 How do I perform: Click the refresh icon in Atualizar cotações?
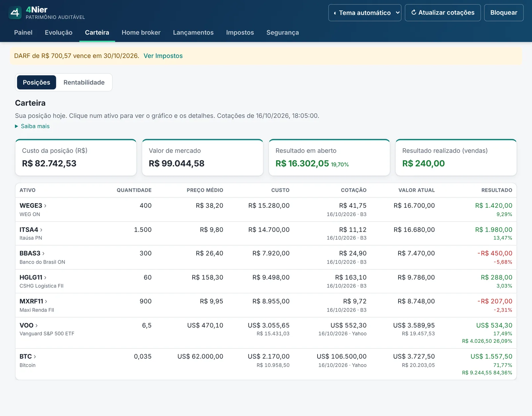coord(414,12)
